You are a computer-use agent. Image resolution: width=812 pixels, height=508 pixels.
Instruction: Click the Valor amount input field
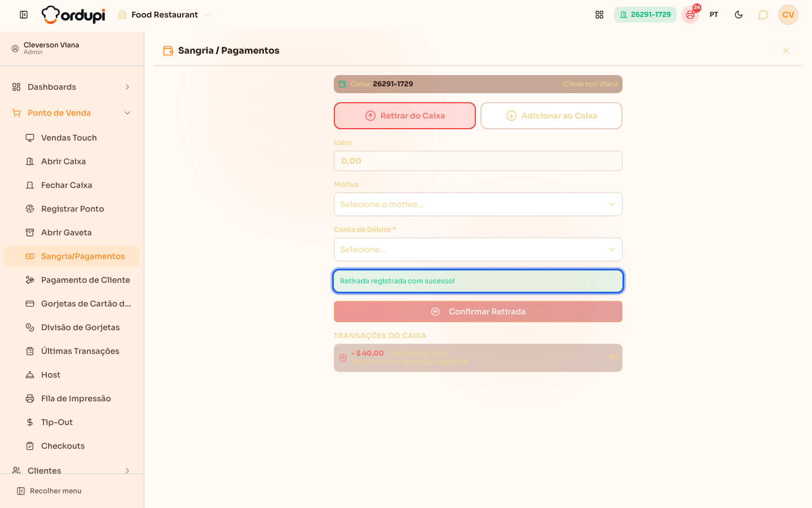(478, 161)
